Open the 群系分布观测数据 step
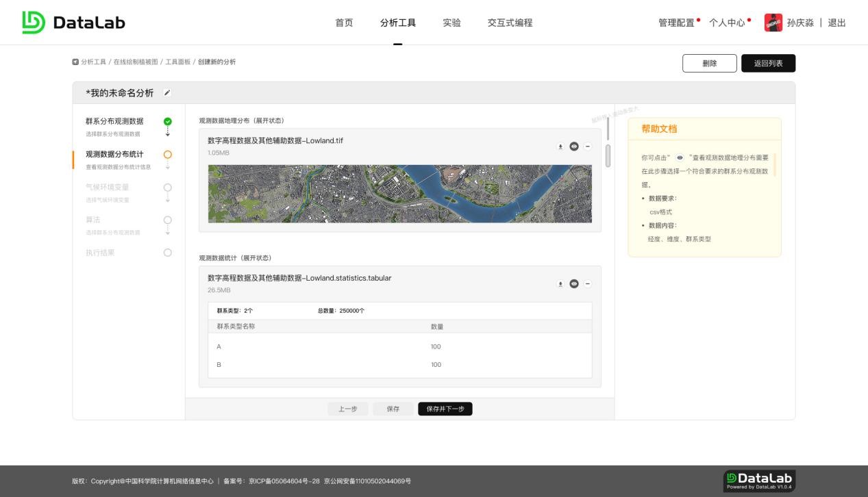This screenshot has width=868, height=497. tap(114, 122)
